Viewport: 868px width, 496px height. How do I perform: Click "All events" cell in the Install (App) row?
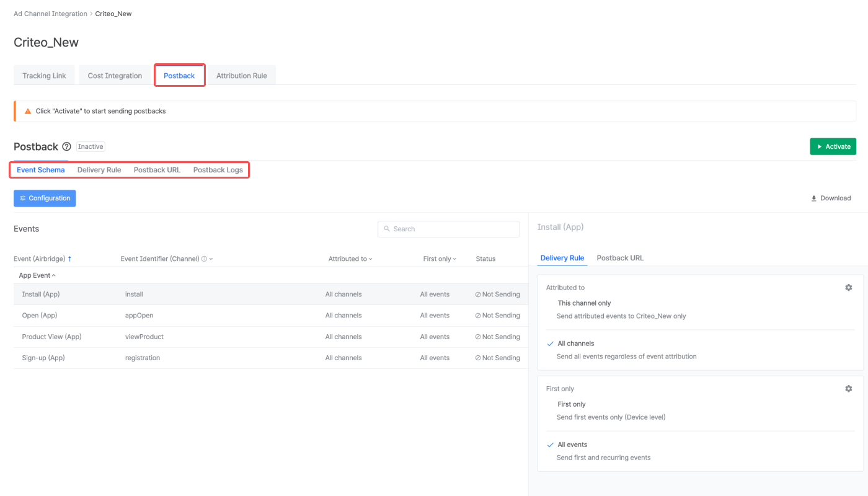pos(435,294)
